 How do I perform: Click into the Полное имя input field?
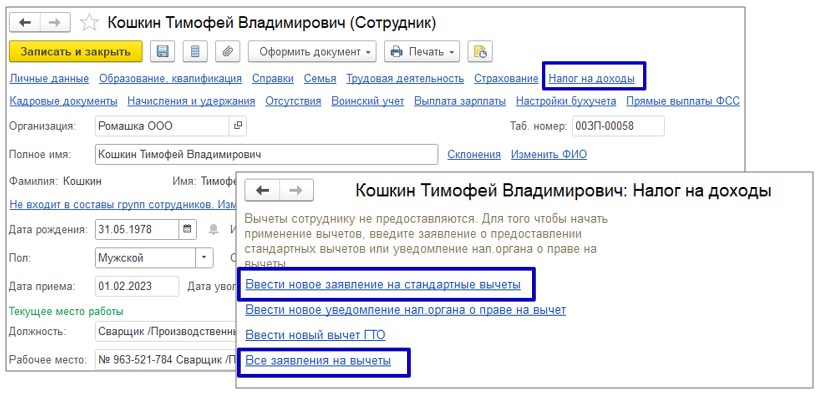click(265, 154)
